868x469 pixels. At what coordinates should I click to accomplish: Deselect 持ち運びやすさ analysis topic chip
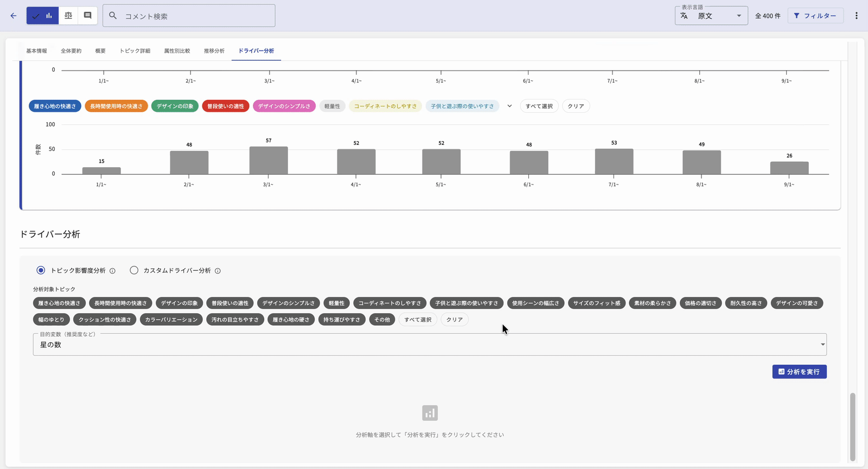342,320
